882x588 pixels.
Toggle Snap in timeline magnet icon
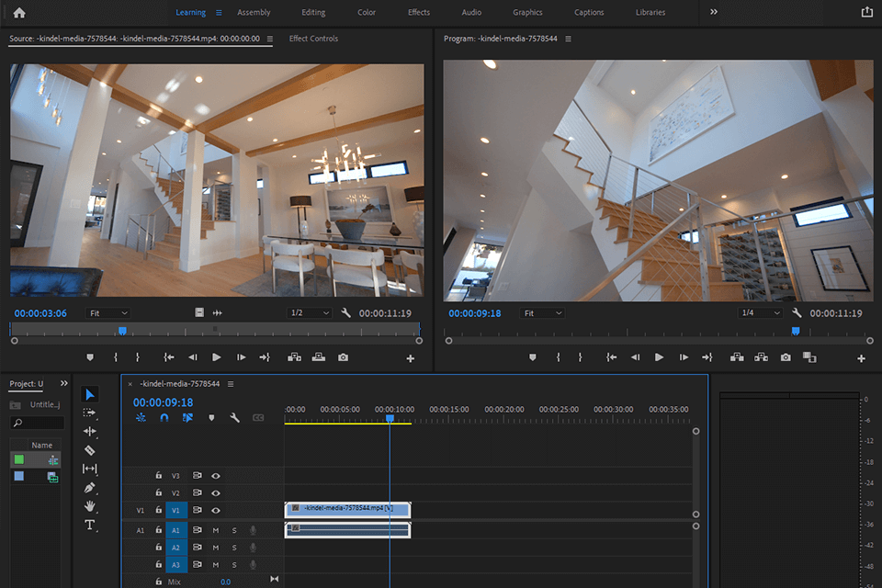click(164, 417)
